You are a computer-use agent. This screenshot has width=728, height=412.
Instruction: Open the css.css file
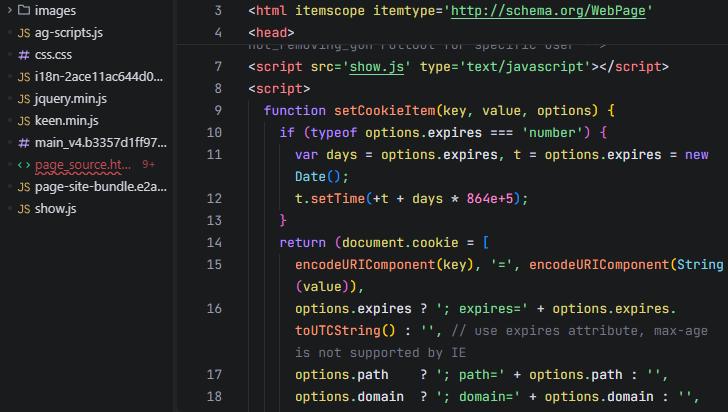(x=53, y=55)
